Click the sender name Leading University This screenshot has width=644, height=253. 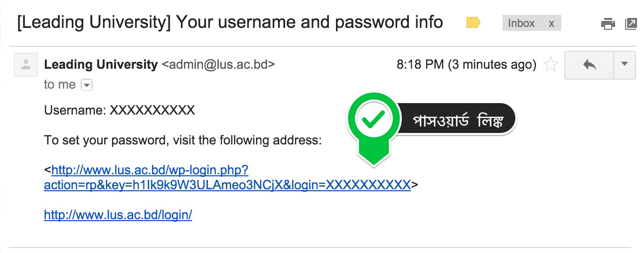[x=101, y=64]
